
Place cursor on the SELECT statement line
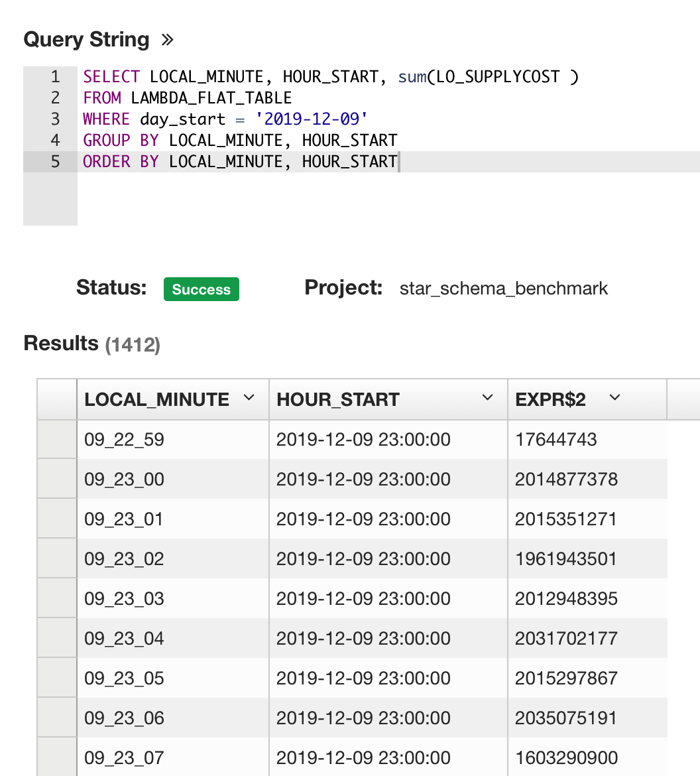[331, 77]
